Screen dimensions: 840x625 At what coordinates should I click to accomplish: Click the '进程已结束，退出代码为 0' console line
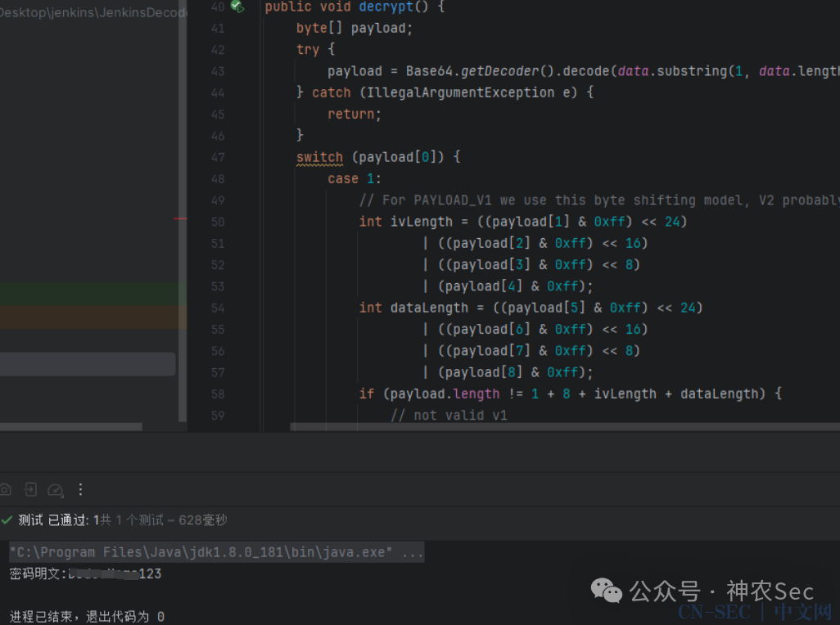(x=87, y=617)
